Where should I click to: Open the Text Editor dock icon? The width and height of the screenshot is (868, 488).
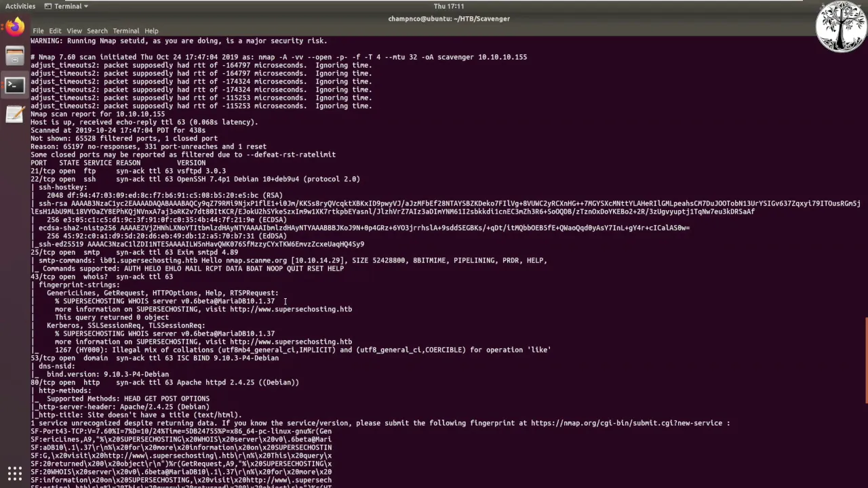pyautogui.click(x=14, y=115)
